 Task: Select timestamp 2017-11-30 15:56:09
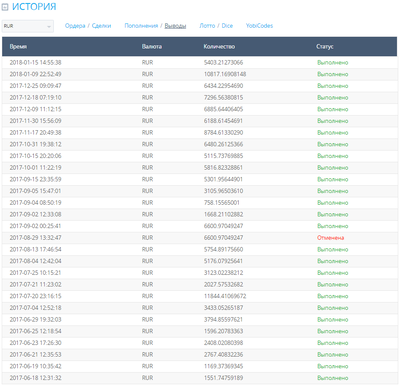35,121
